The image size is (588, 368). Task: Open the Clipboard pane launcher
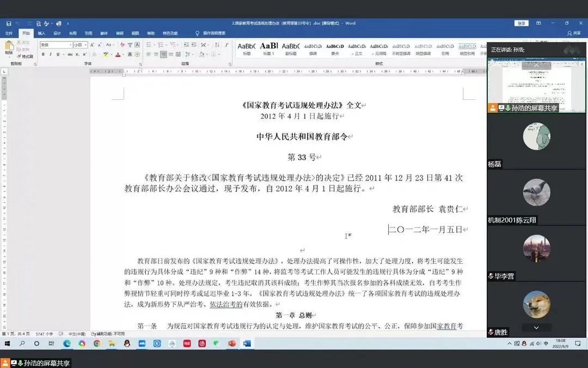tap(35, 64)
